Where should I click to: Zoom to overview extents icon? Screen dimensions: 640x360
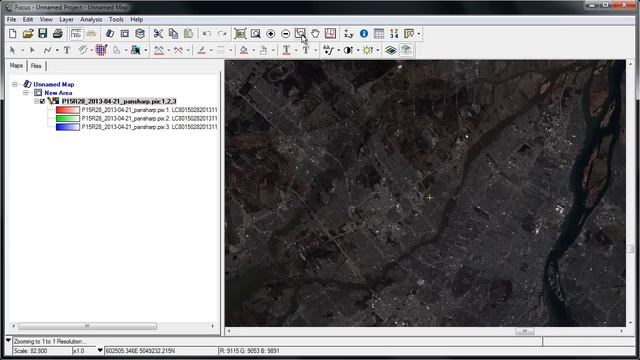[240, 33]
